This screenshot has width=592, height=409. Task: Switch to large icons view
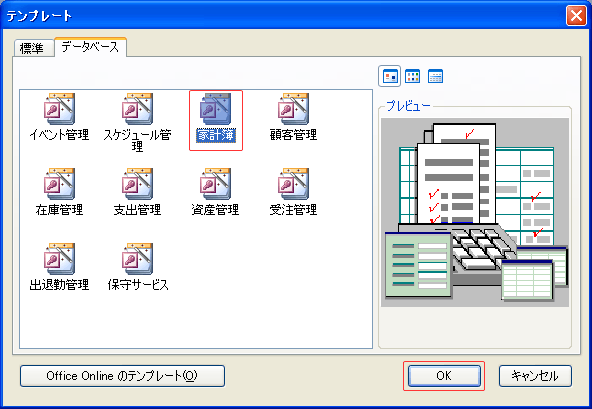coord(390,76)
